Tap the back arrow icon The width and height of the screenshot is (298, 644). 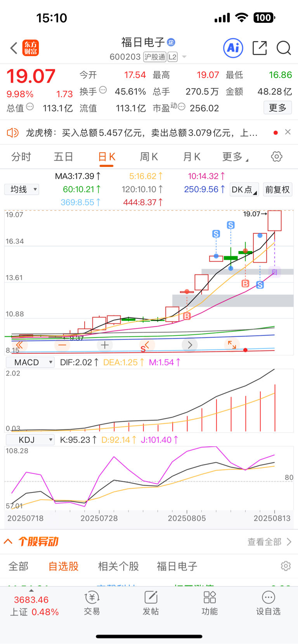[x=14, y=48]
